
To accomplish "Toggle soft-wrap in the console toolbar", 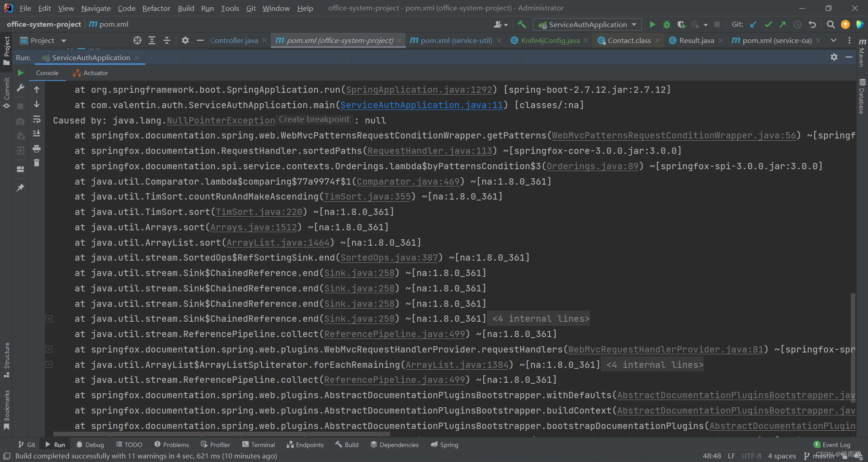I will pos(37,119).
